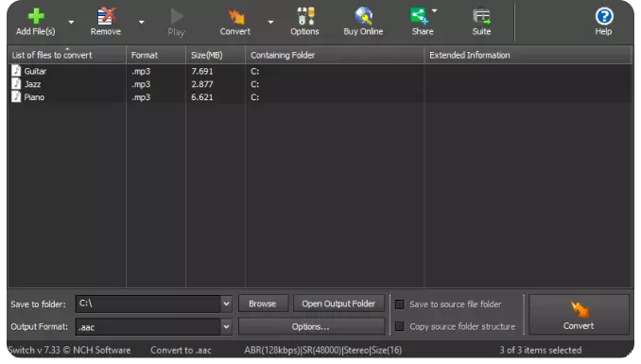Click the 3 of 3 items selected status

coord(541,350)
